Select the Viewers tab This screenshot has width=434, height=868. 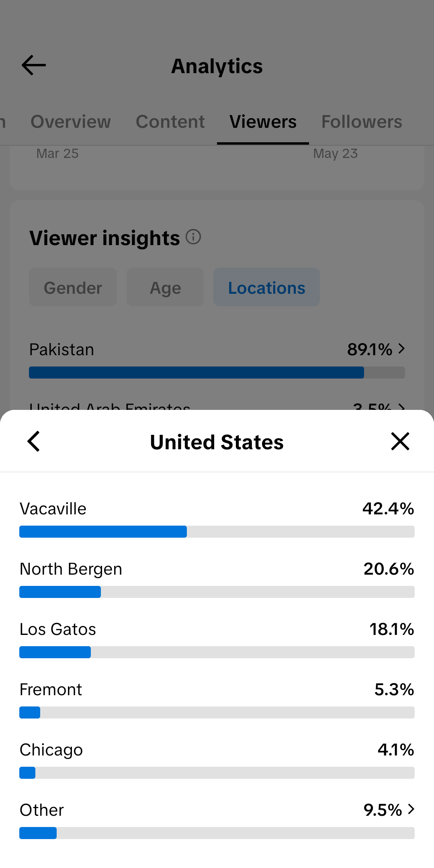263,121
